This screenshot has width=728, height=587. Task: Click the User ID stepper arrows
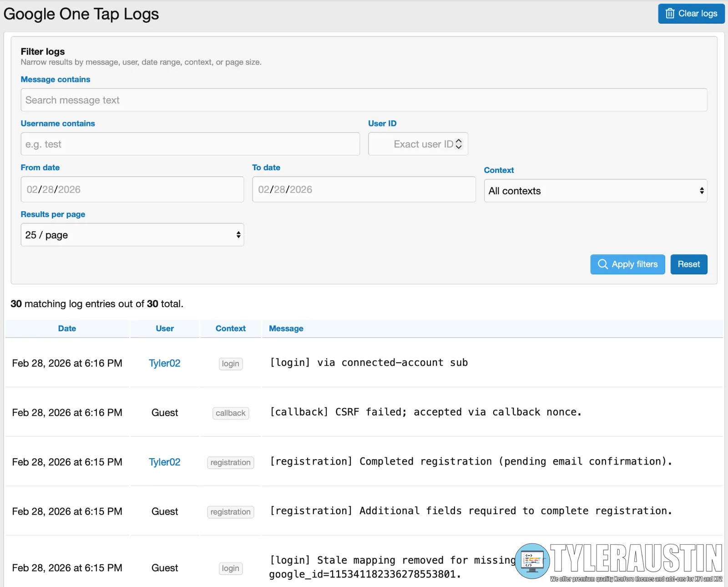[x=459, y=144]
